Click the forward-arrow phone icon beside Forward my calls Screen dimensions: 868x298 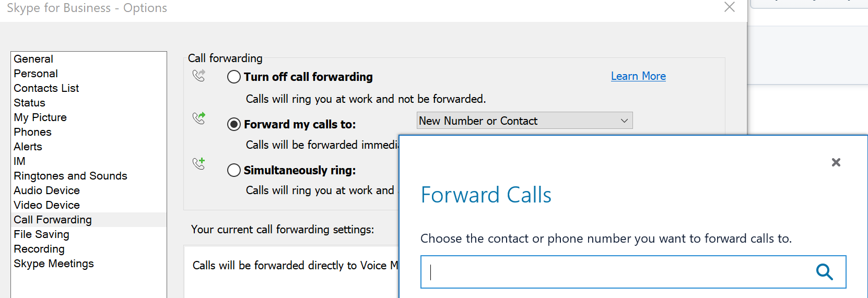click(x=199, y=118)
